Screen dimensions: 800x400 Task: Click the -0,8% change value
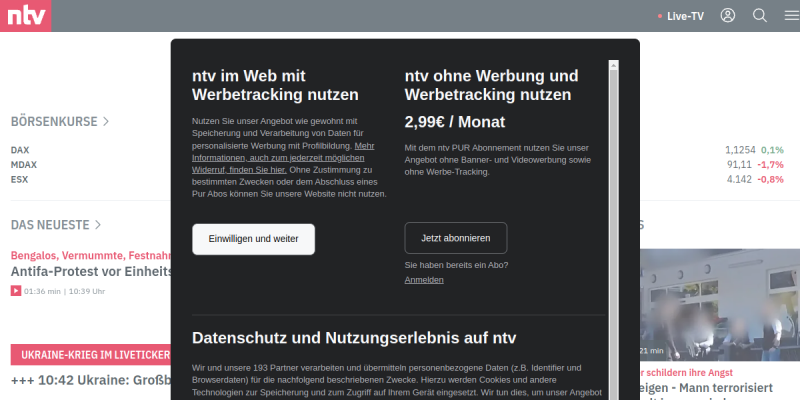click(770, 180)
